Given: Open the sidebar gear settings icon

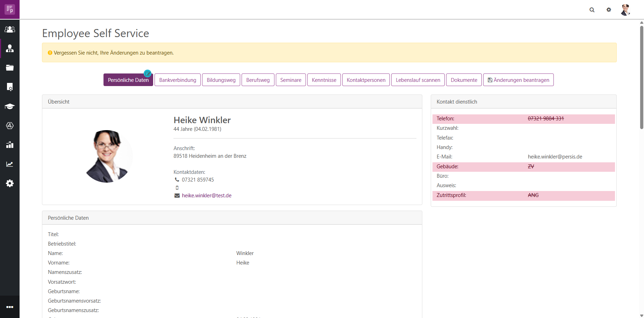Looking at the screenshot, I should (10, 183).
